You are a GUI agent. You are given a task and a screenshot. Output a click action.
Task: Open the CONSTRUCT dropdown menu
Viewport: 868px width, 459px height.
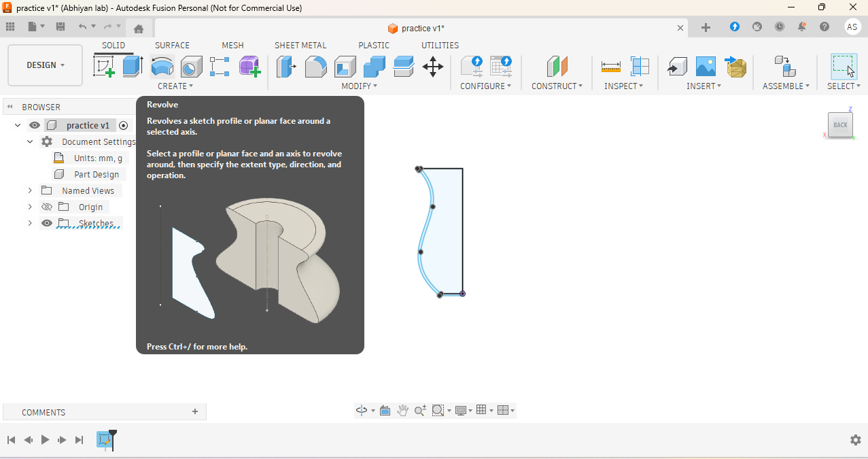tap(557, 86)
